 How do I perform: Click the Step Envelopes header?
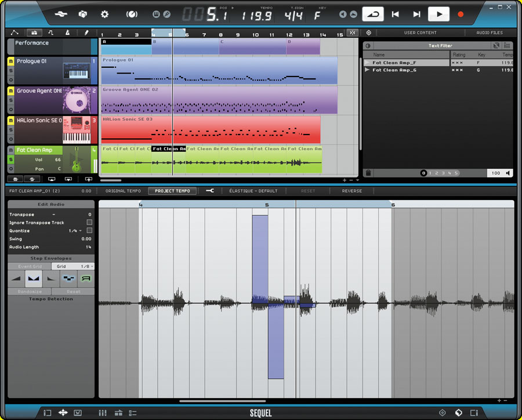51,258
